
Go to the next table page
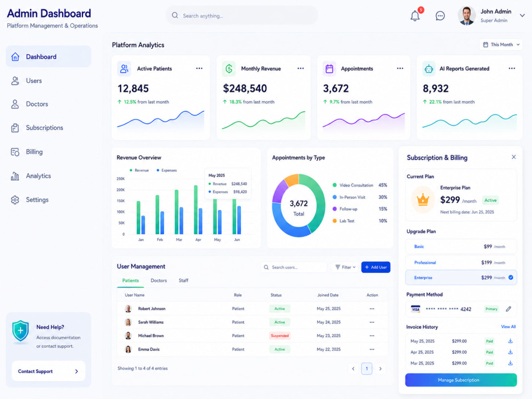(x=380, y=369)
